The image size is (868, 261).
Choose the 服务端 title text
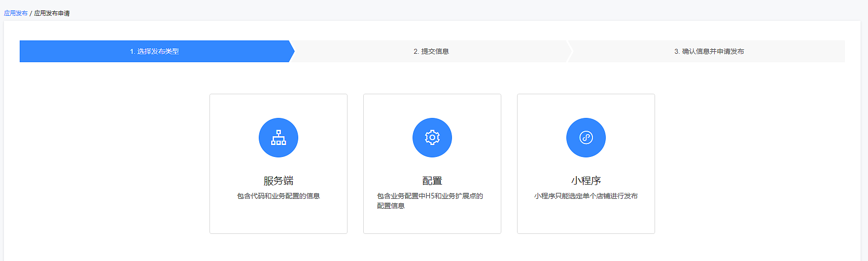pos(278,181)
